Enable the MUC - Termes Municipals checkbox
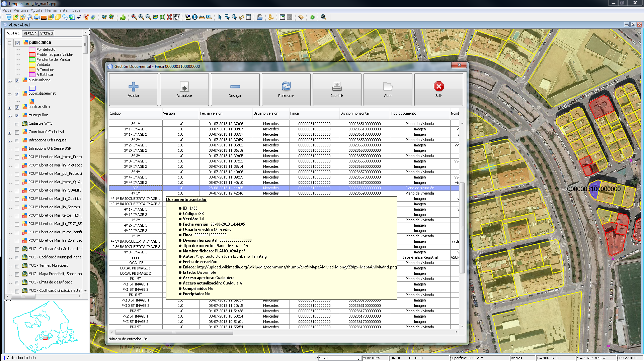 (17, 266)
